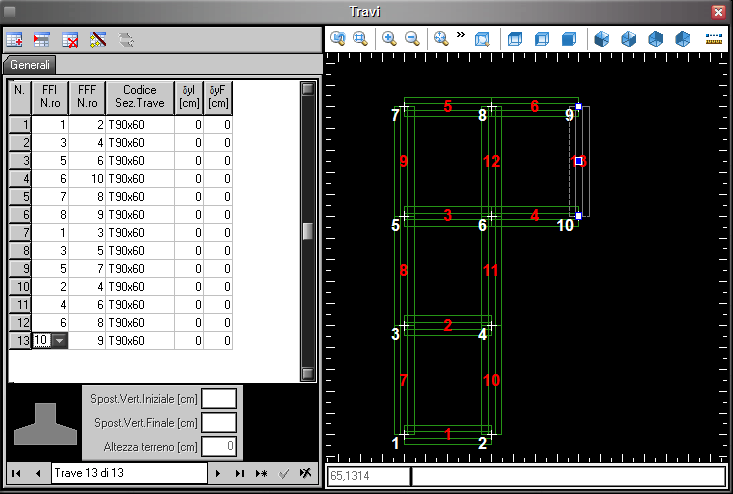Expand the toolbar overflow chevron

pos(461,35)
